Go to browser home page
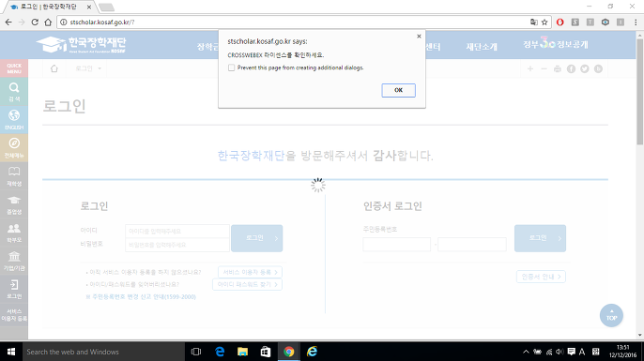 [48, 23]
